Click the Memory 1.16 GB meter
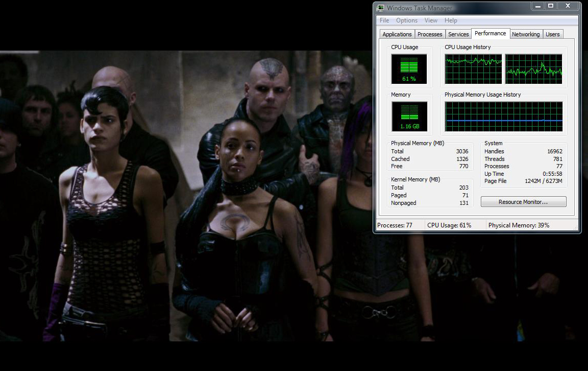 click(x=409, y=117)
